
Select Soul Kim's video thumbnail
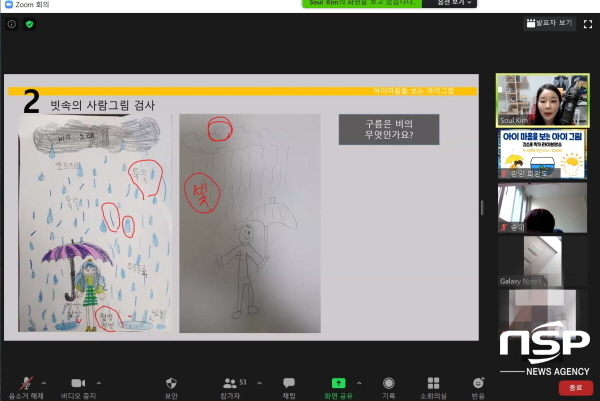542,100
